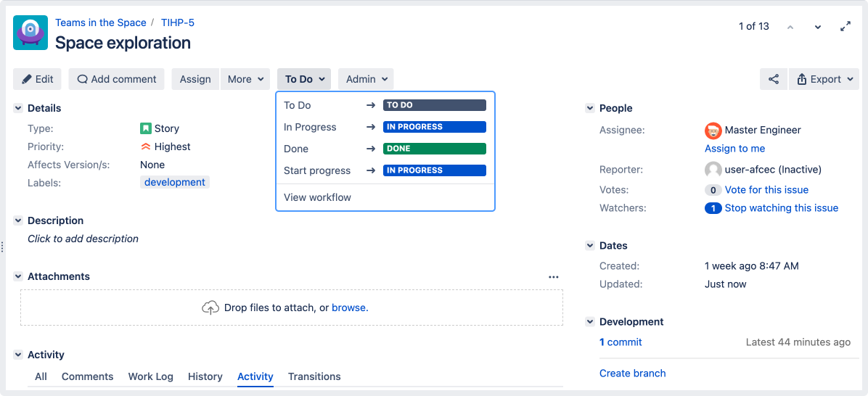Go to previous issue with up arrow
Screen dimensions: 868x396
pyautogui.click(x=790, y=27)
